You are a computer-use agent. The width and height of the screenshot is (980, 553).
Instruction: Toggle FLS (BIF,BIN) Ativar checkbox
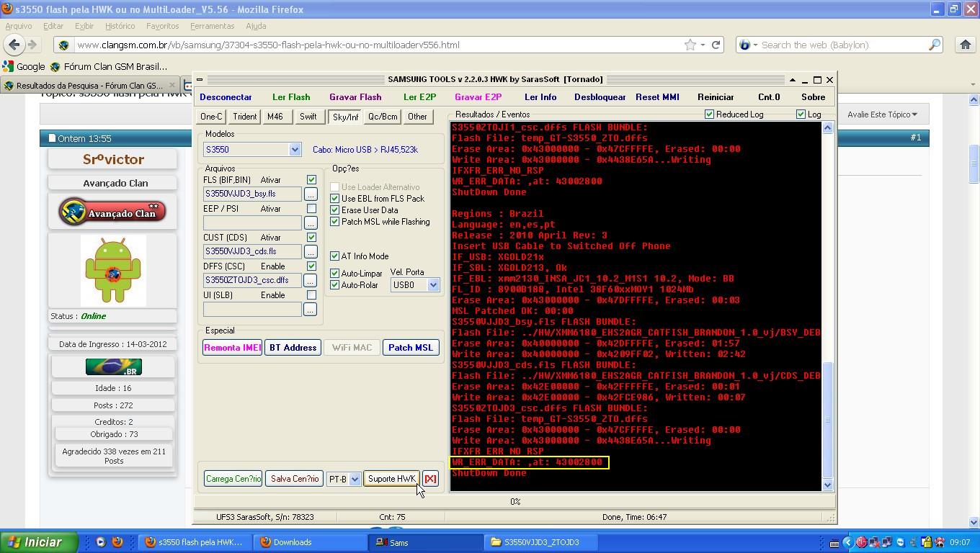(x=311, y=180)
